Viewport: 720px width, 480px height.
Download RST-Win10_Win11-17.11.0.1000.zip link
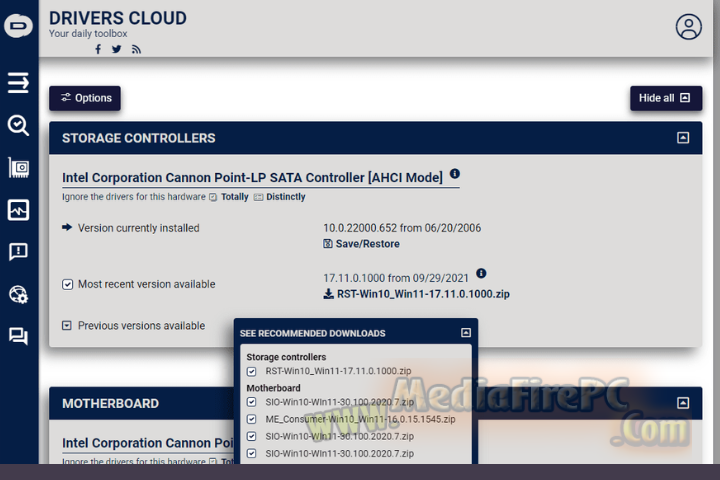[423, 294]
